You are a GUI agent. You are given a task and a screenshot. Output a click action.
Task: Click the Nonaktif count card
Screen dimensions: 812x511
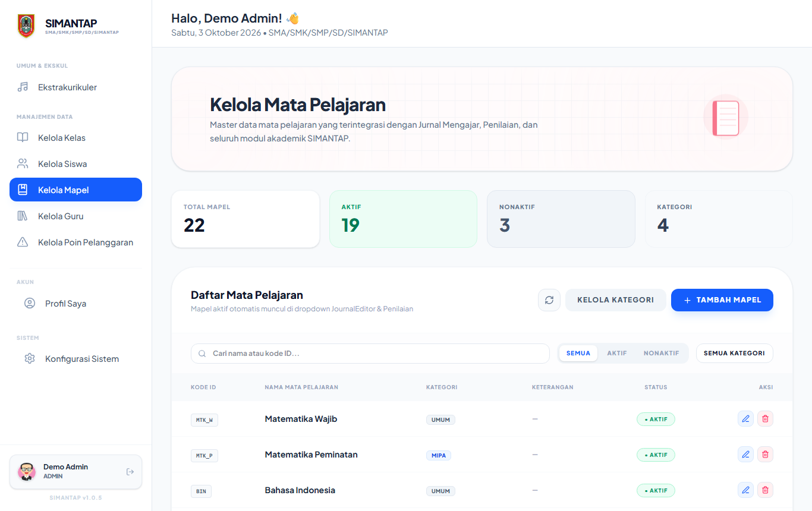click(561, 219)
